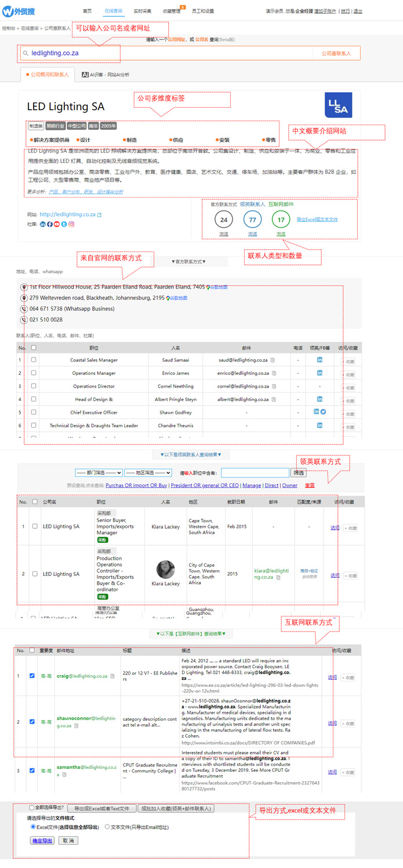Image resolution: width=403 pixels, height=868 pixels.
Task: Click preset query Purchas OR import OR Buy
Action: (136, 486)
